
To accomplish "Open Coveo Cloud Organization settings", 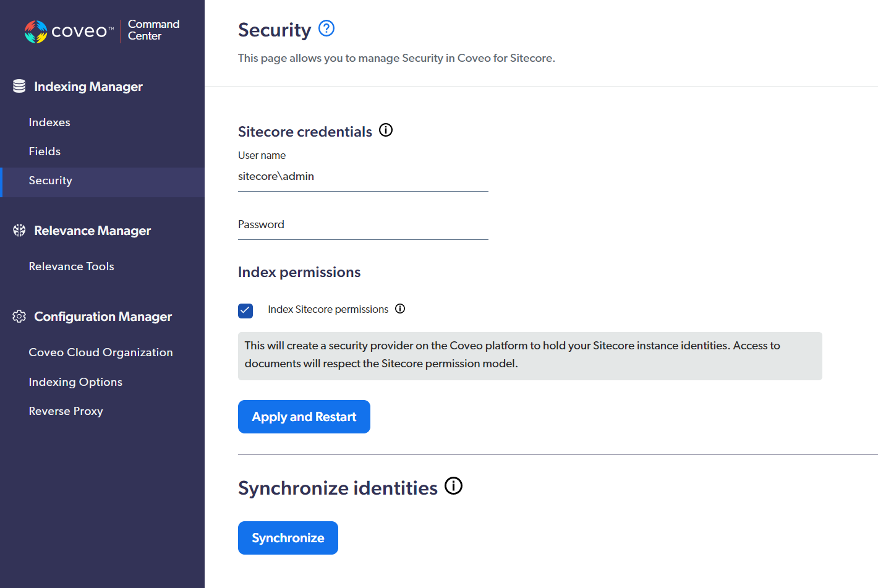I will point(101,352).
